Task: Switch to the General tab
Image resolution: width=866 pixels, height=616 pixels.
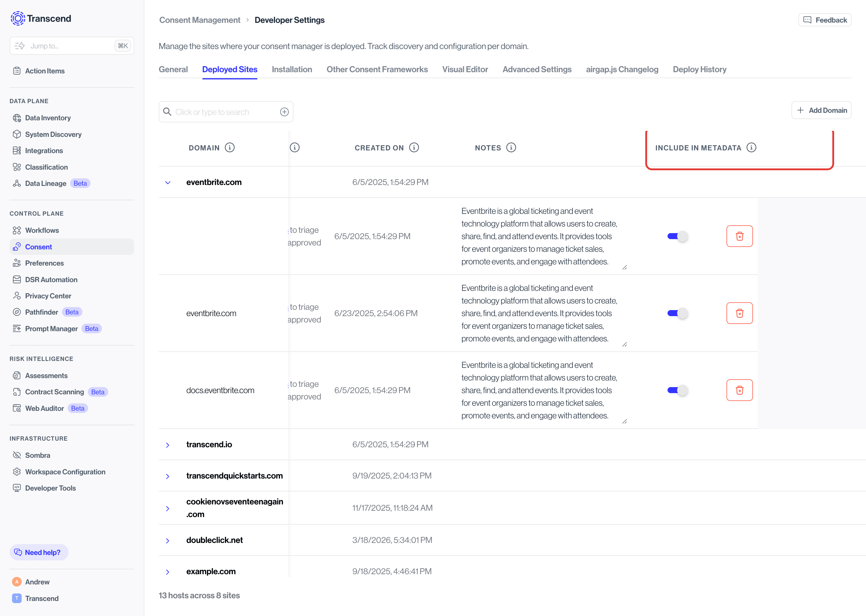Action: click(x=173, y=69)
